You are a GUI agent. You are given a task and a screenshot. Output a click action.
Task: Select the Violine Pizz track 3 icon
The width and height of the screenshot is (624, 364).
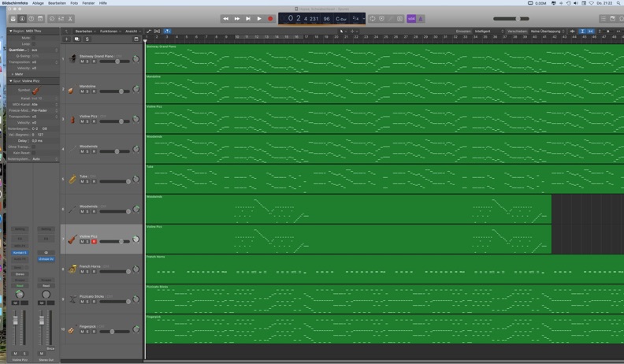[72, 119]
